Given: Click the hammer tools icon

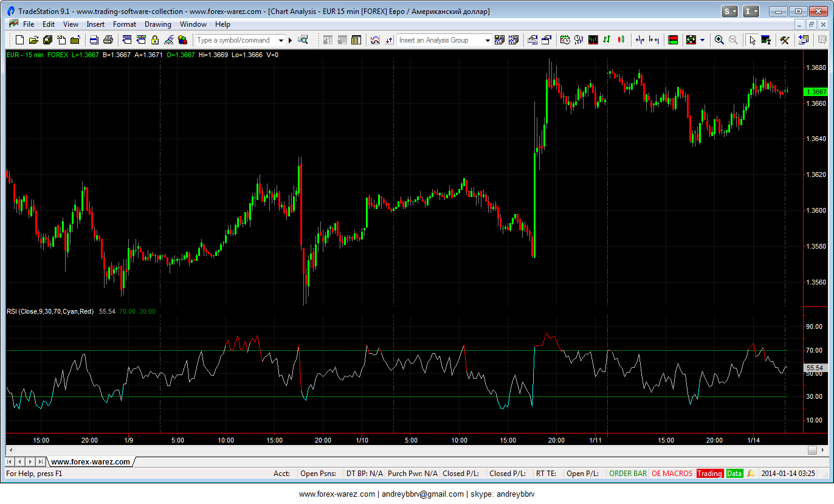Looking at the screenshot, I should pyautogui.click(x=785, y=40).
